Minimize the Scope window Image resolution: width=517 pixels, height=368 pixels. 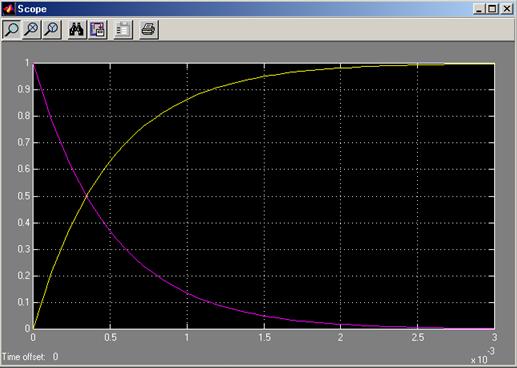(x=478, y=9)
